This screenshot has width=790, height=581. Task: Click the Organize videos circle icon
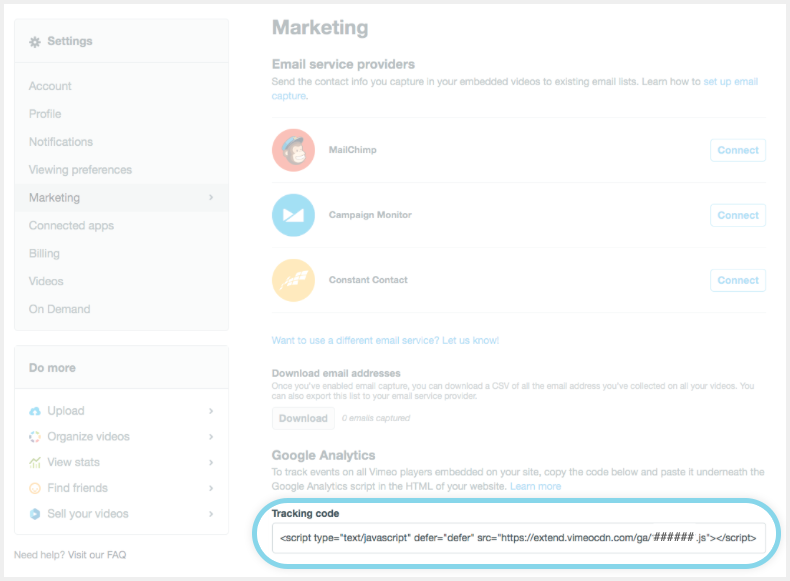tap(35, 437)
